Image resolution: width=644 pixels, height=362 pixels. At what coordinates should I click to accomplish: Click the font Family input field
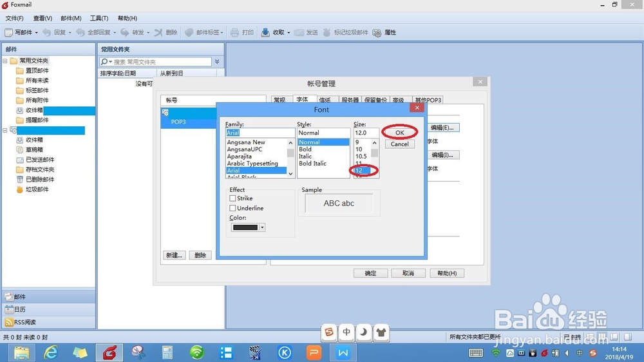[x=260, y=133]
